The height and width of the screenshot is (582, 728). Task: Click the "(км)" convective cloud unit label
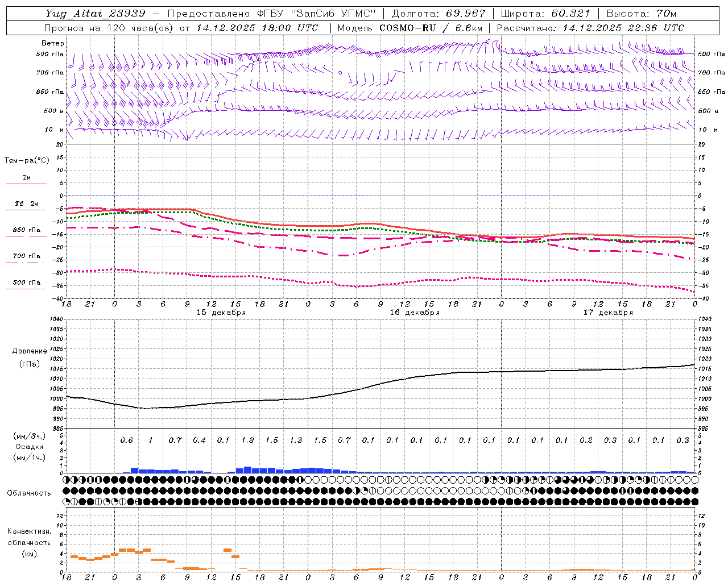(30, 554)
